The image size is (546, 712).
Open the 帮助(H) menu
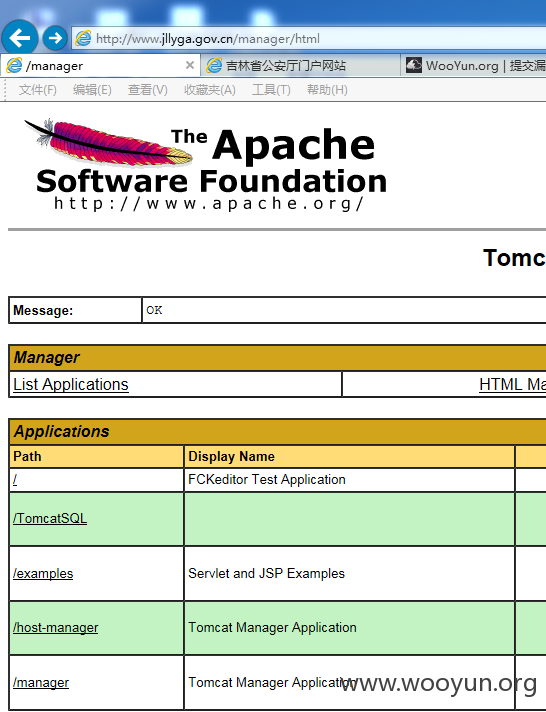(x=327, y=90)
